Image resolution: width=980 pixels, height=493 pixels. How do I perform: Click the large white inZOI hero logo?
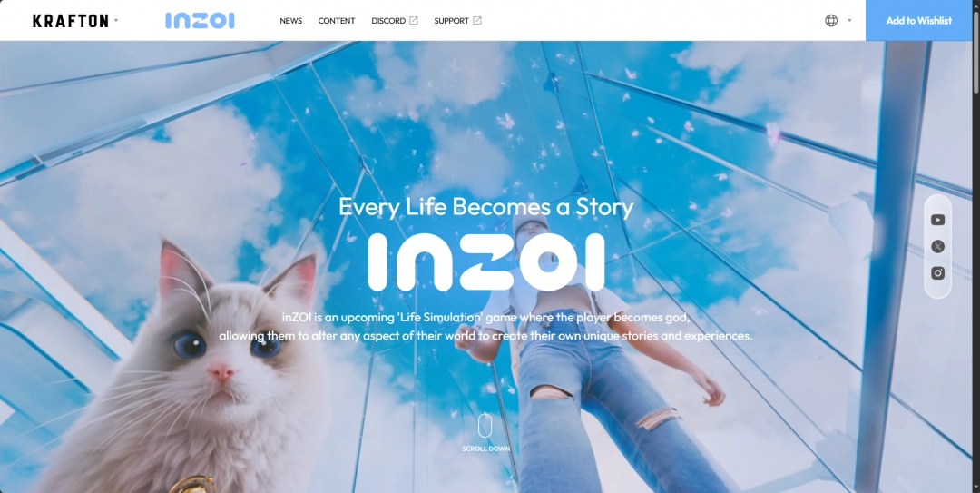[486, 262]
